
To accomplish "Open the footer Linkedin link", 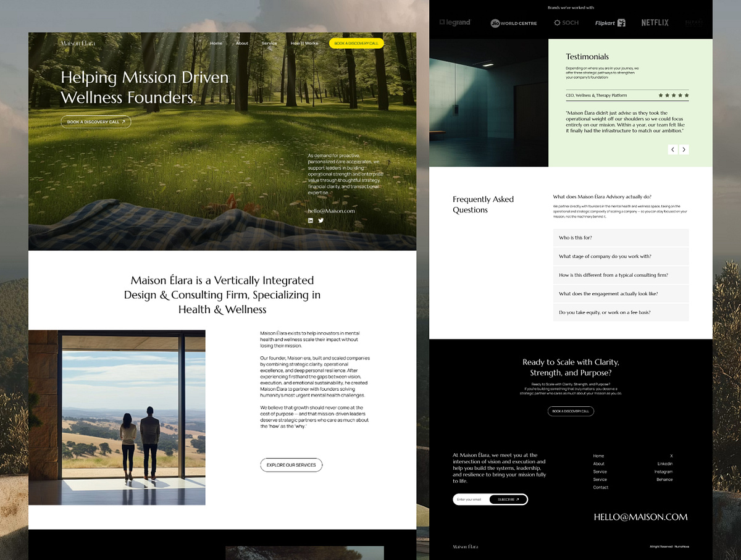I will 665,464.
